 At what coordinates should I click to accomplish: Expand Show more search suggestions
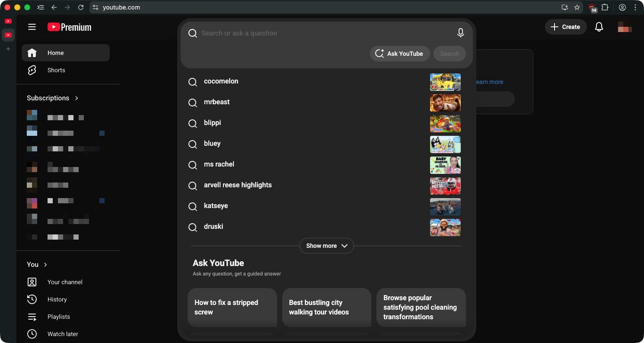326,246
